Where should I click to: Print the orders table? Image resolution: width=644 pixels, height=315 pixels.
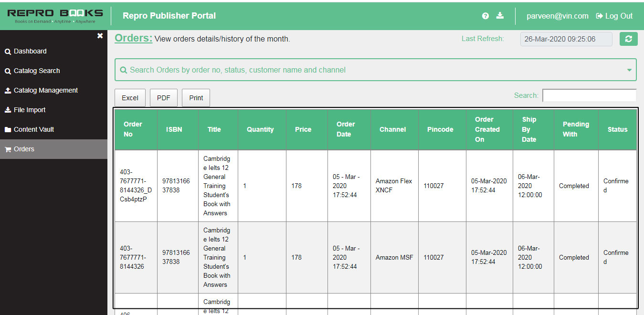[196, 97]
